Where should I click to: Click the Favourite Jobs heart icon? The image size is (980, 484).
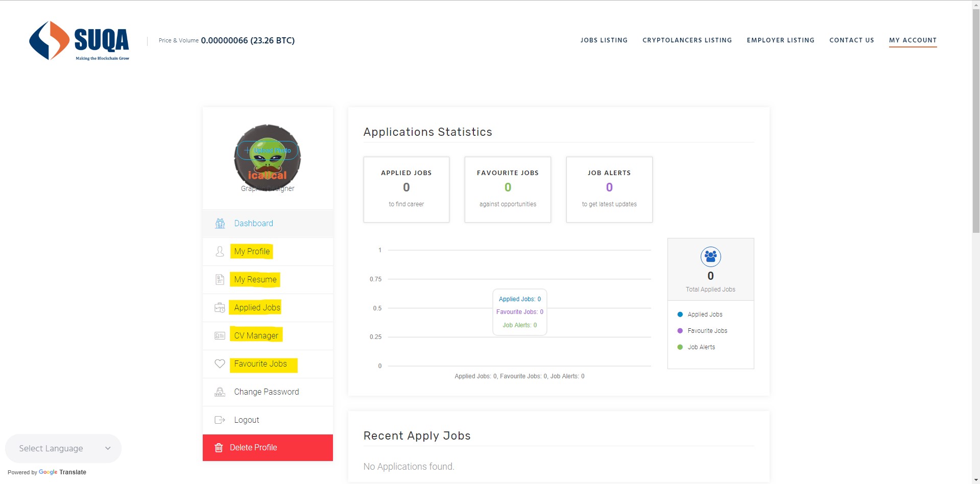coord(220,364)
